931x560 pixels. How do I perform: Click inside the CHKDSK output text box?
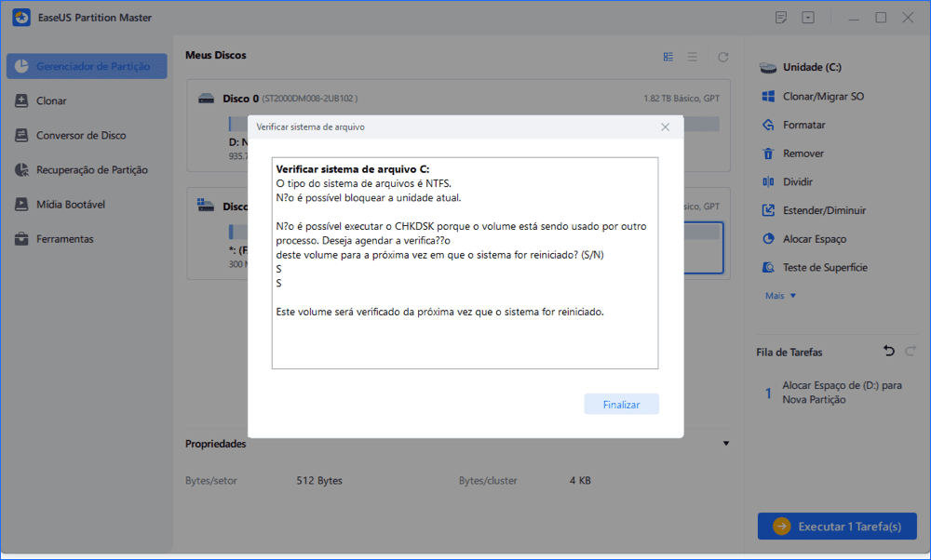465,263
